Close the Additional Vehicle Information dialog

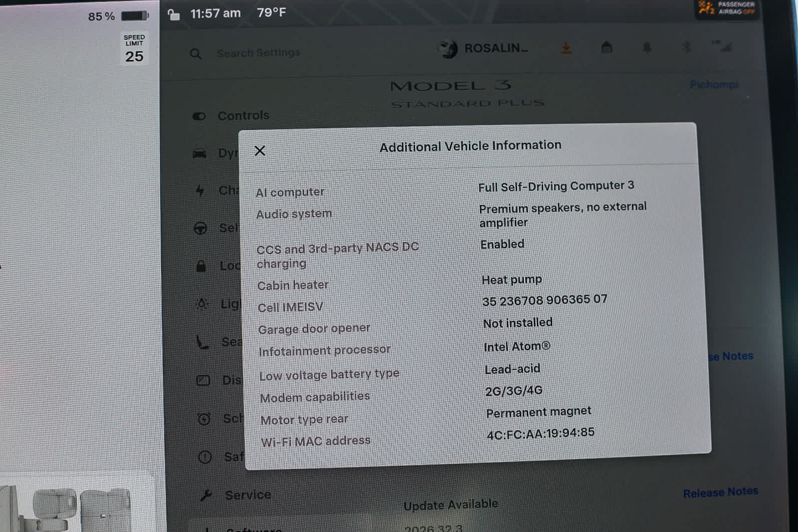click(x=260, y=151)
